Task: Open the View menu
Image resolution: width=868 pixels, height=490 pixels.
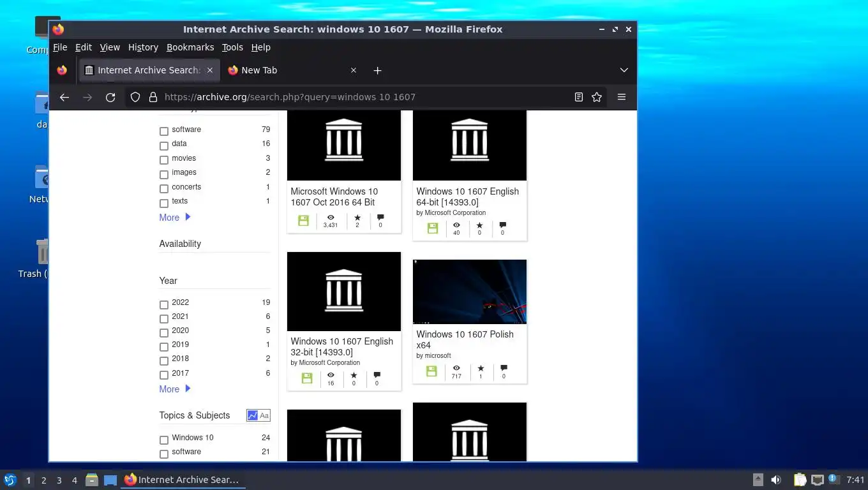Action: [x=110, y=47]
